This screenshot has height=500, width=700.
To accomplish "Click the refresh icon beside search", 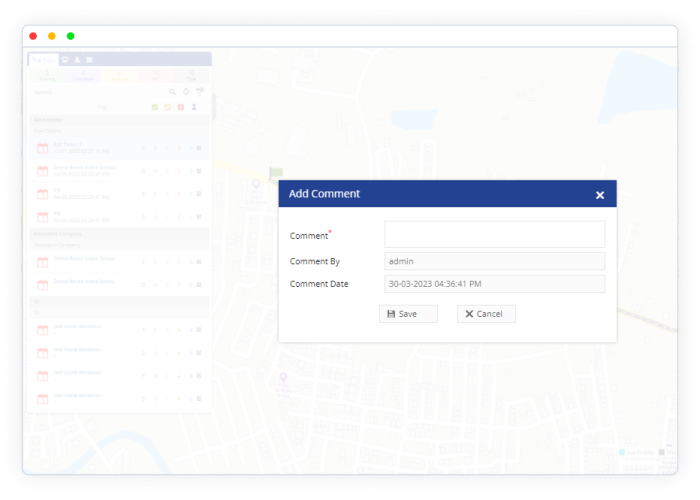I will [x=185, y=92].
